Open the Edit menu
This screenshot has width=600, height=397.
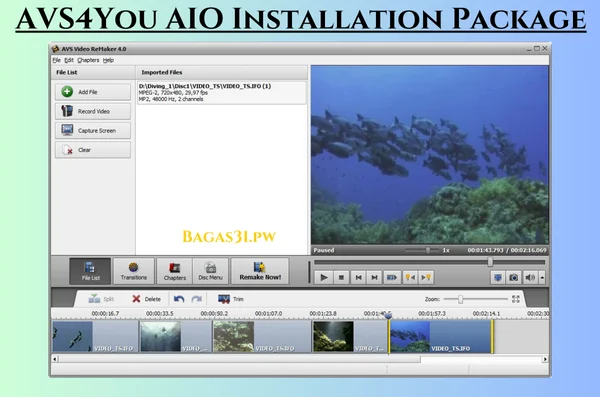[x=69, y=60]
